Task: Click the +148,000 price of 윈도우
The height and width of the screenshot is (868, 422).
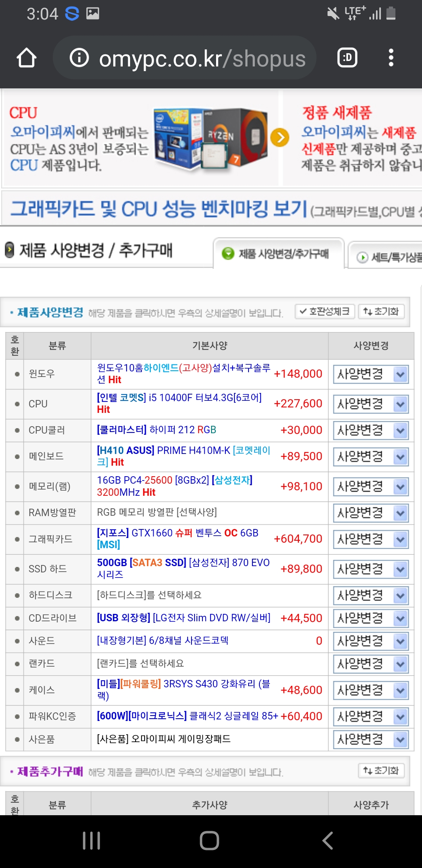Action: coord(298,374)
